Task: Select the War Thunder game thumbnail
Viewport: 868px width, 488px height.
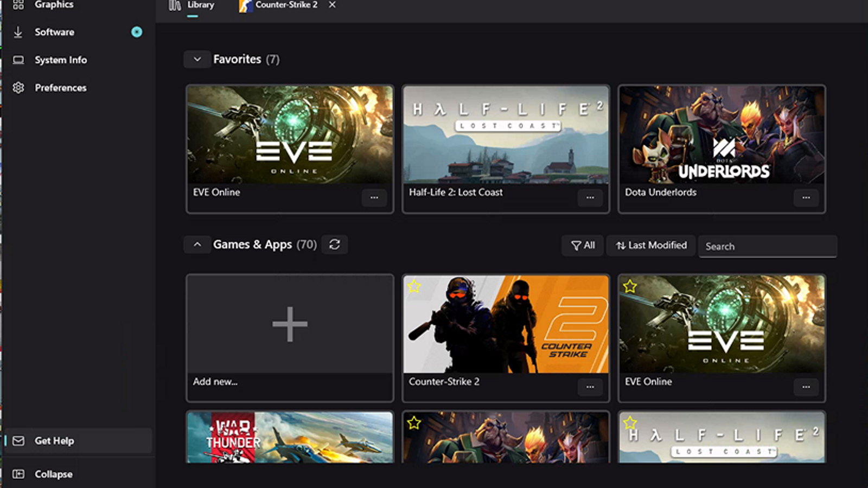Action: (290, 437)
